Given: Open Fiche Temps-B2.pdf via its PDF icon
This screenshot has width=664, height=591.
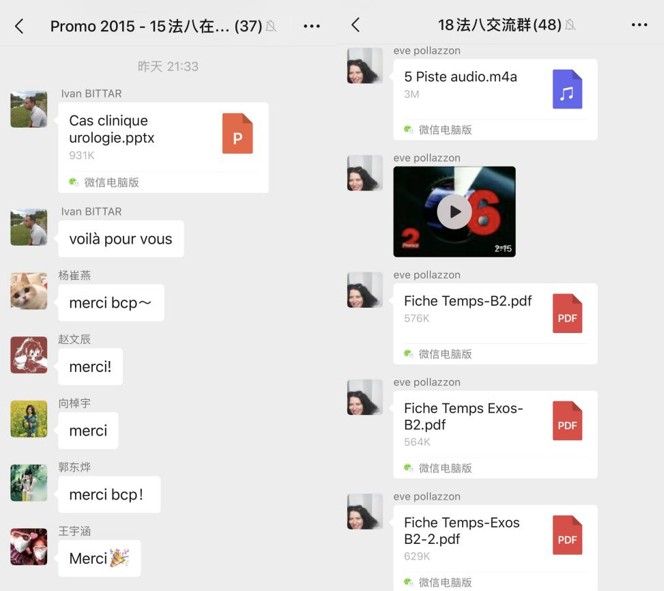Looking at the screenshot, I should tap(567, 313).
